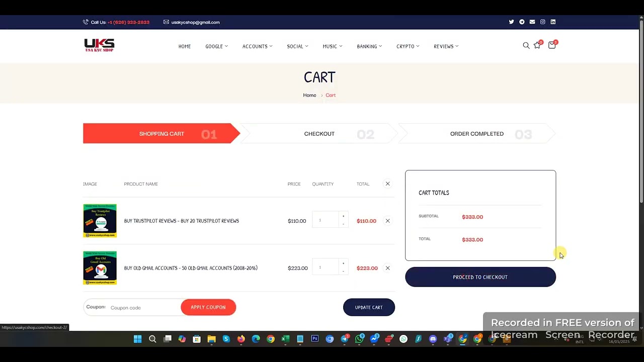Screen dimensions: 644x362
Task: Open Trustpilot Reviews product thumbnail
Action: [x=100, y=221]
